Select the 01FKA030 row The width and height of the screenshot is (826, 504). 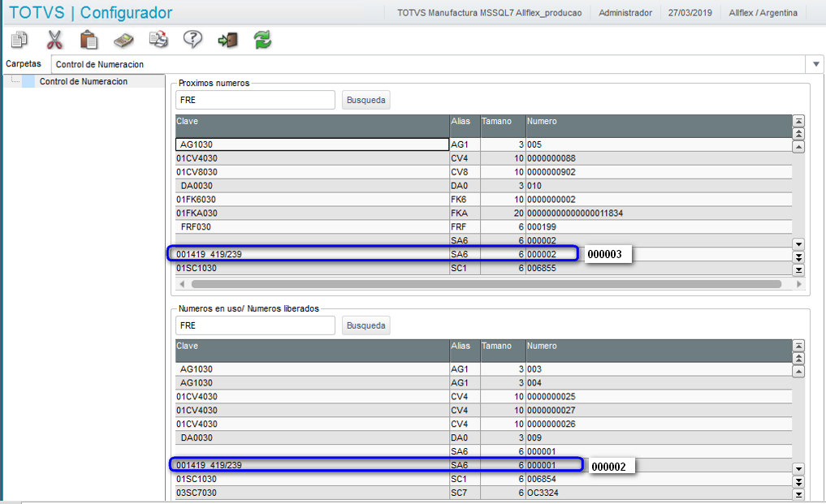pos(483,213)
